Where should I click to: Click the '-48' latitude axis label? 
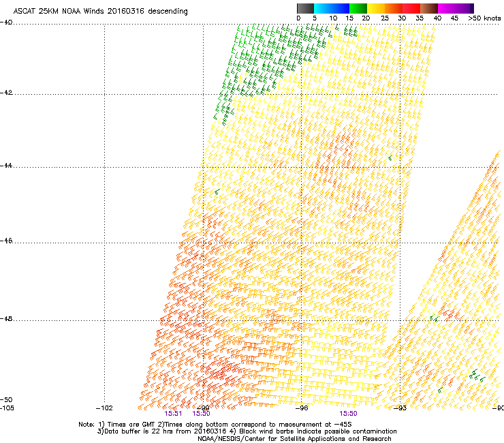(x=6, y=319)
